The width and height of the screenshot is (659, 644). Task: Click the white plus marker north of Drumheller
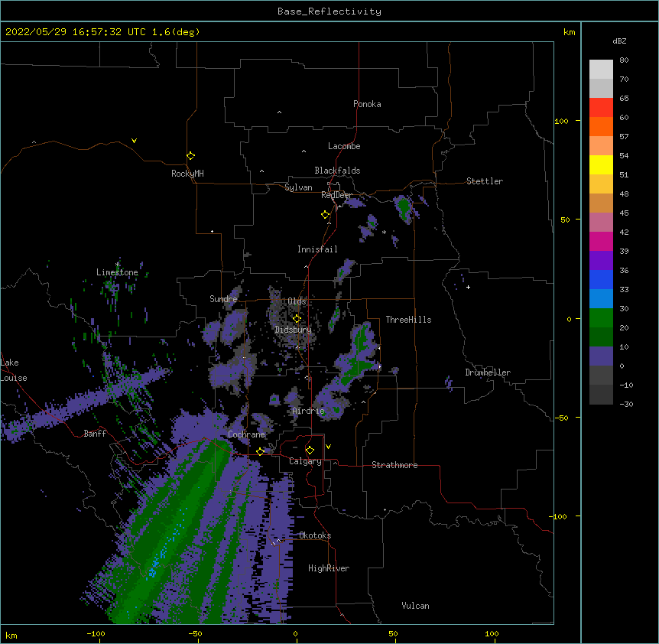(x=468, y=287)
